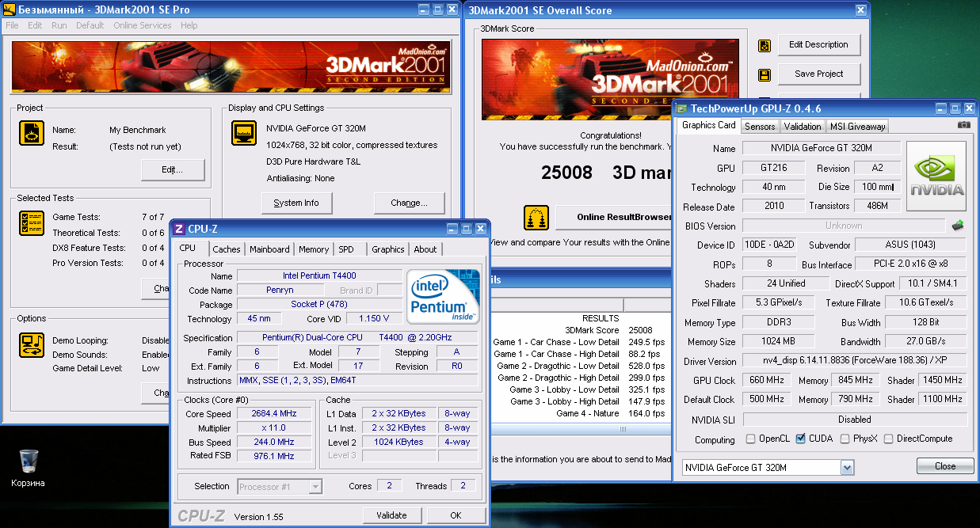
Task: Click the BIOS save chip icon in GPU-Z
Action: pos(959,226)
